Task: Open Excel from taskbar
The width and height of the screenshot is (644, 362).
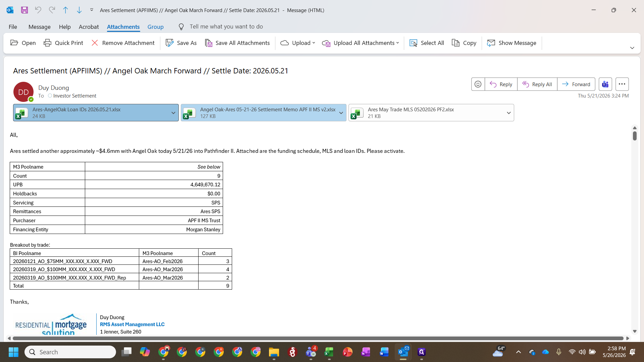Action: [x=329, y=352]
